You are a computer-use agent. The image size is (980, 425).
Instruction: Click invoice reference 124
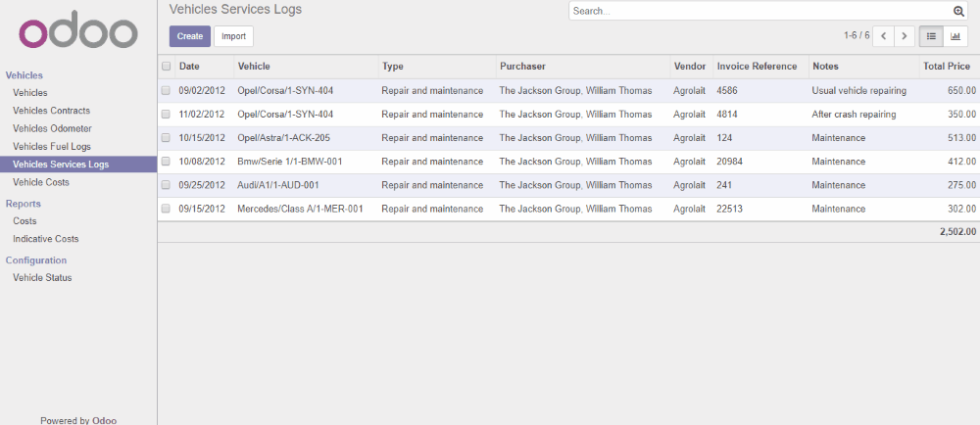tap(724, 138)
